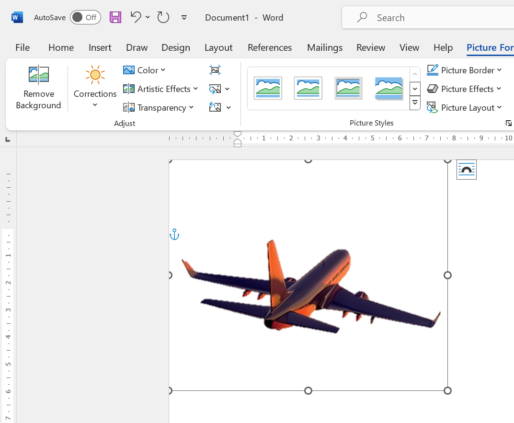Screen dimensions: 514x423
Task: Click Picture Layout button
Action: [464, 107]
